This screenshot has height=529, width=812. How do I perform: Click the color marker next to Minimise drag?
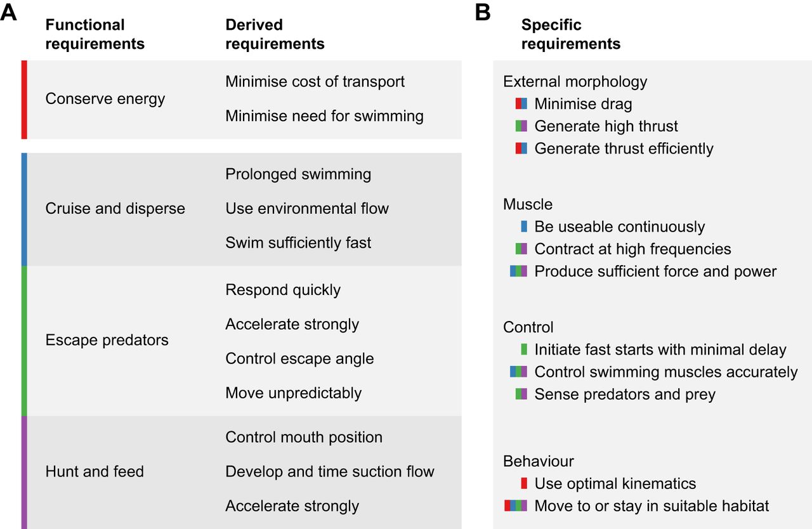[521, 104]
